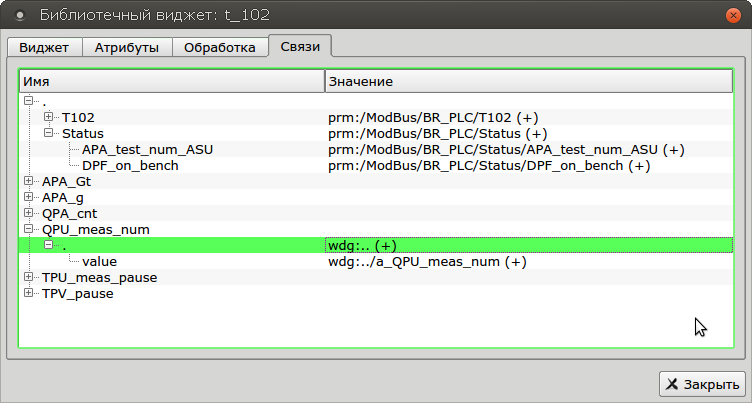The image size is (752, 403).
Task: Click the Значение column header
Action: (528, 80)
